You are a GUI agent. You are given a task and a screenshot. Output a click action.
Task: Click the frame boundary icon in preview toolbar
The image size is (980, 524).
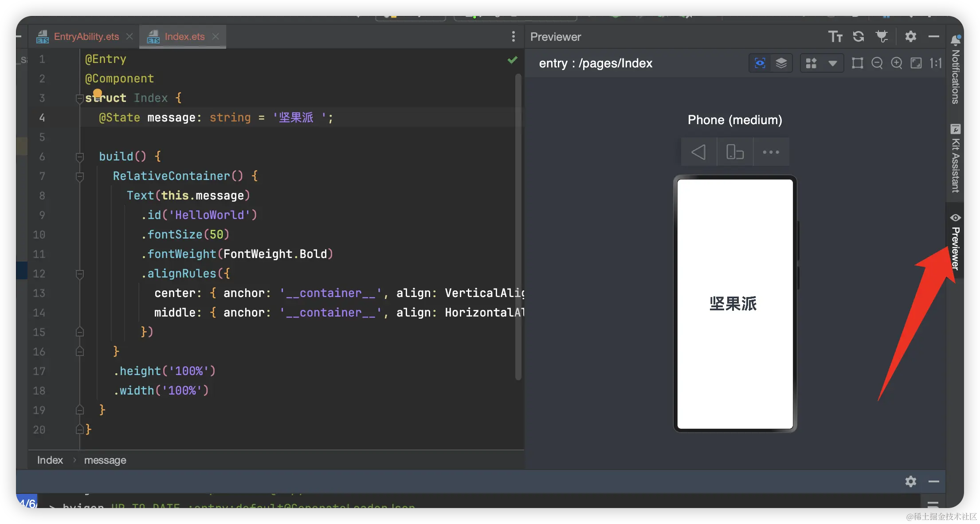(x=857, y=63)
